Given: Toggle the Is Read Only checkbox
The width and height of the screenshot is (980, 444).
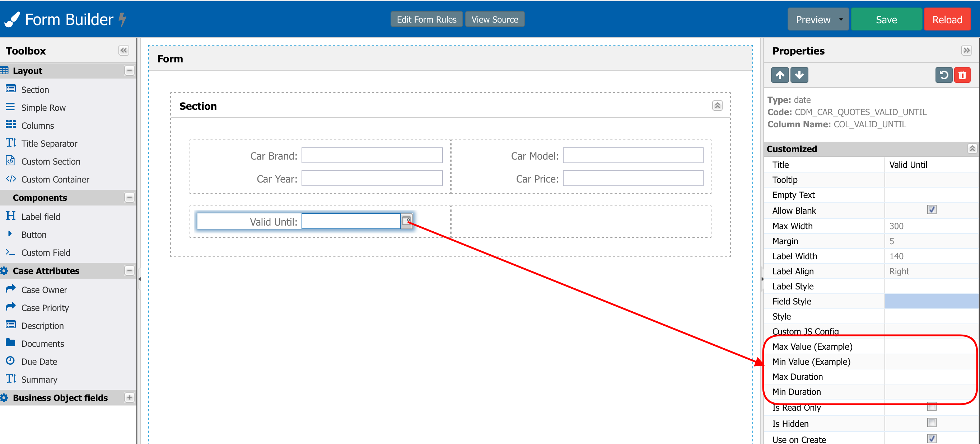Looking at the screenshot, I should tap(932, 407).
